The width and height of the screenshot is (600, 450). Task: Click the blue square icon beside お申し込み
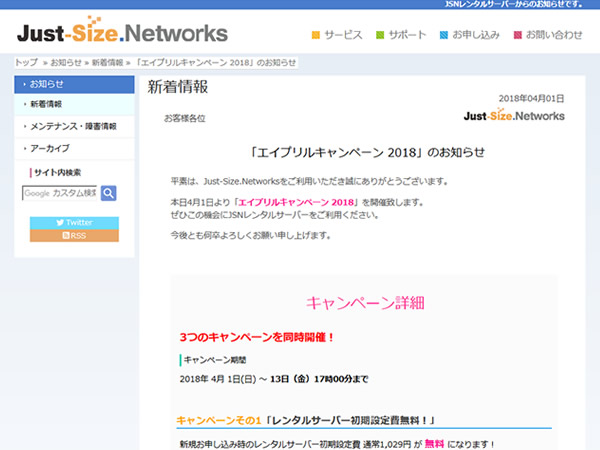click(x=444, y=35)
